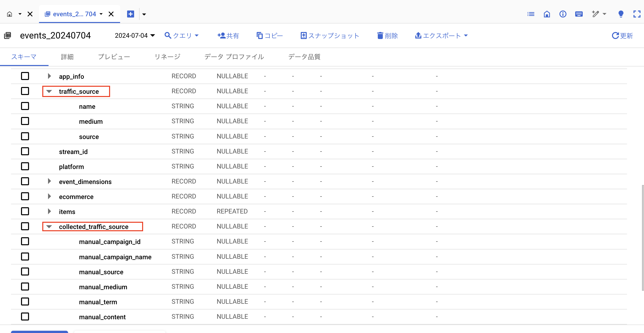Open the new tab options dropdown
The width and height of the screenshot is (644, 333).
pyautogui.click(x=144, y=14)
